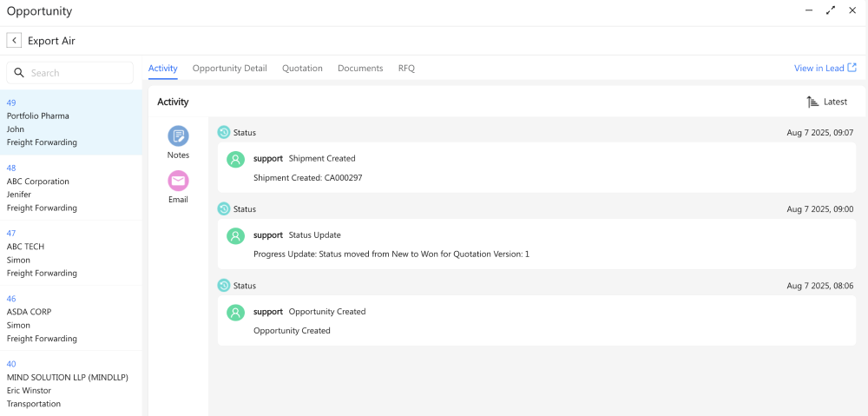Screen dimensions: 868x416
Task: Click the Latest sort order icon
Action: tap(812, 102)
